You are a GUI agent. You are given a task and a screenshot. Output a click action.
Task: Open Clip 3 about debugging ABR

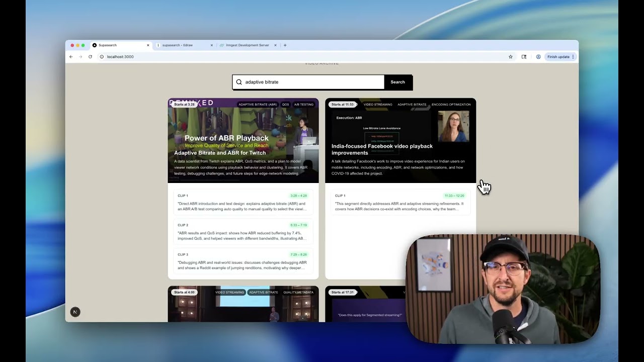point(243,261)
